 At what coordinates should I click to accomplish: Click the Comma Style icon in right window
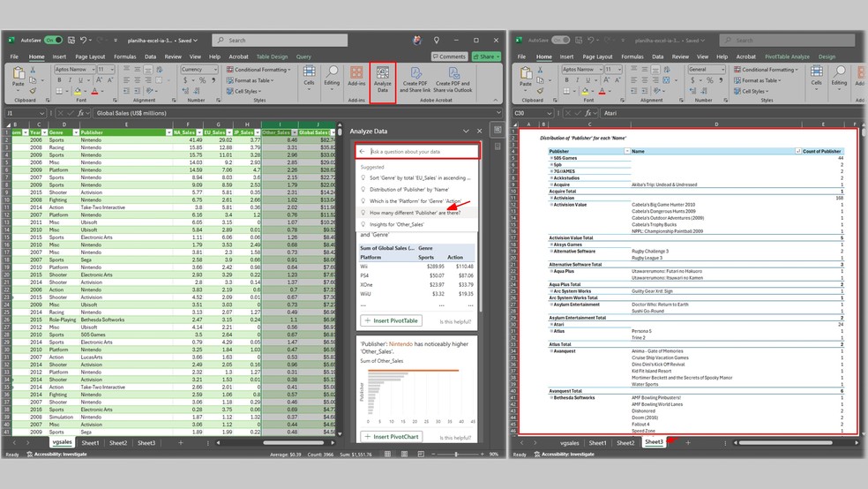721,80
